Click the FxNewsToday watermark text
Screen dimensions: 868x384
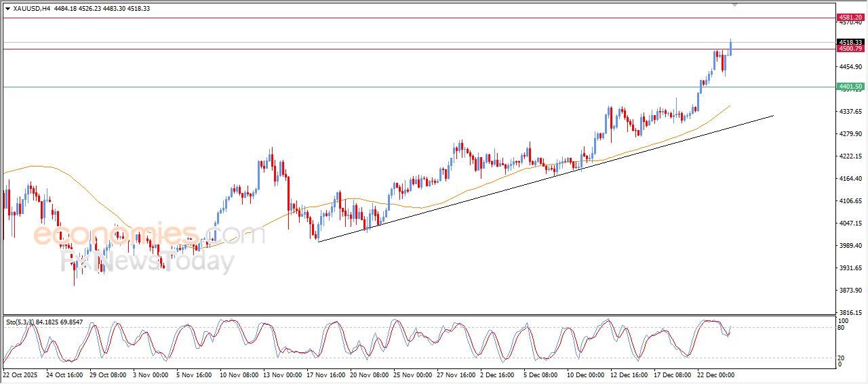(148, 261)
